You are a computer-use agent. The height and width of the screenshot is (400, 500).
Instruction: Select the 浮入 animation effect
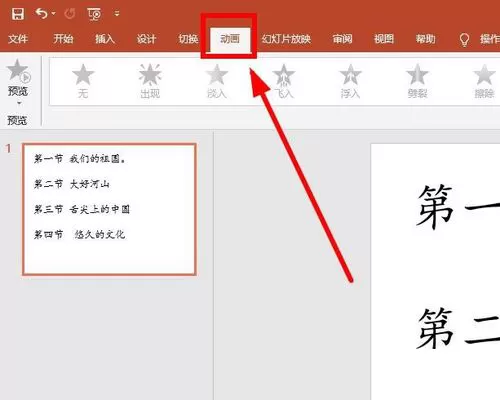coord(350,82)
